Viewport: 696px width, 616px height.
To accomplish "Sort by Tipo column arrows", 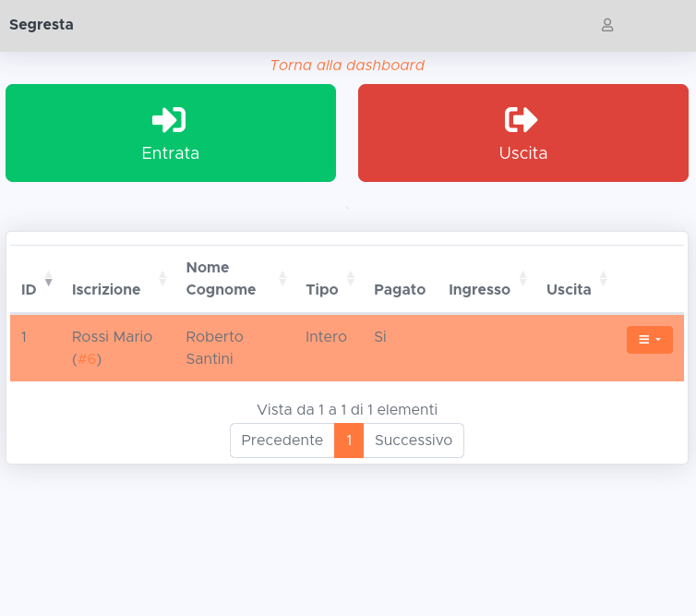I will click(351, 279).
